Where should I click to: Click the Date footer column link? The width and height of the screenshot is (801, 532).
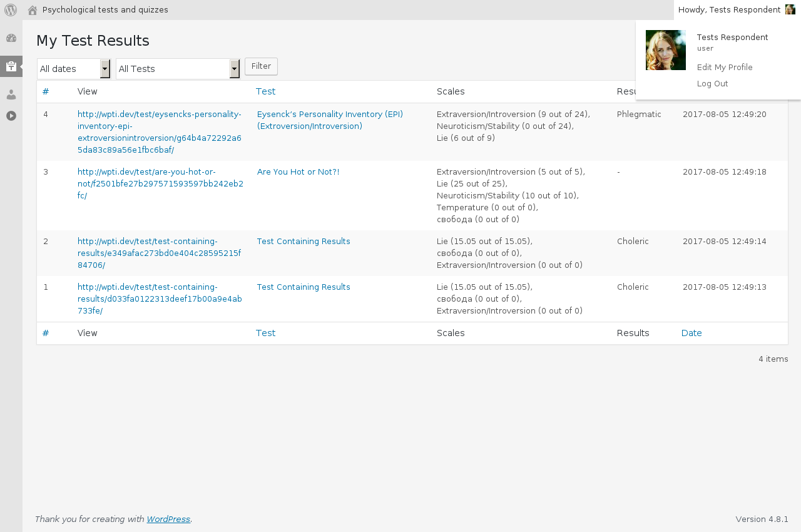[x=691, y=333]
